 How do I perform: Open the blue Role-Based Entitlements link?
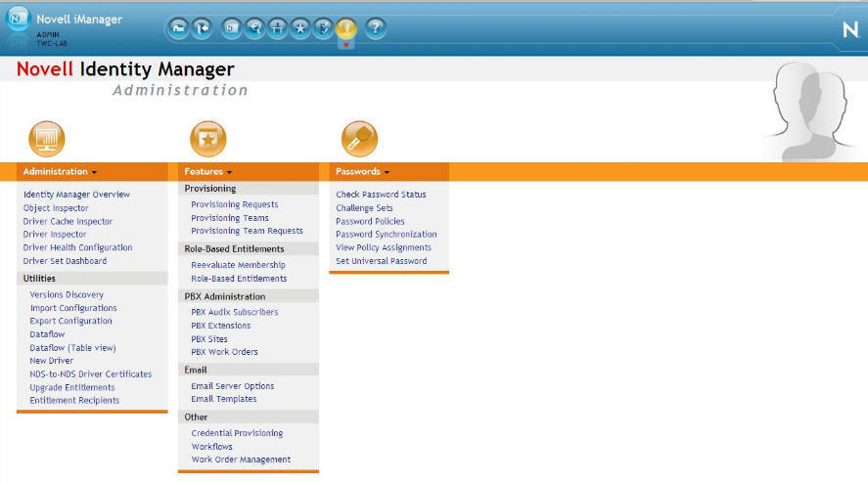pos(239,279)
